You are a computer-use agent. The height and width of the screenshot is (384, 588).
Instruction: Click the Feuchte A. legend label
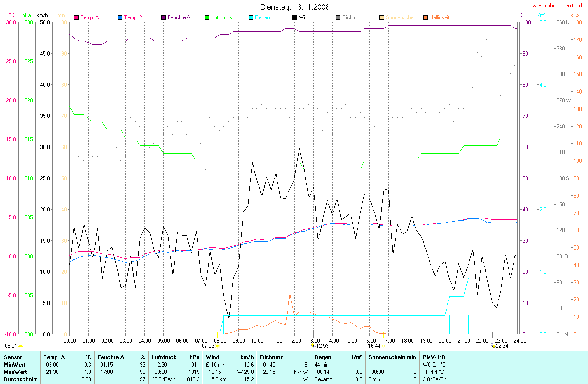[x=180, y=17]
